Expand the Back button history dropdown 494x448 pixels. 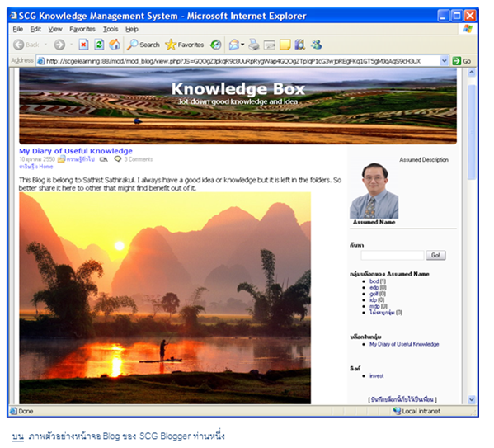45,45
